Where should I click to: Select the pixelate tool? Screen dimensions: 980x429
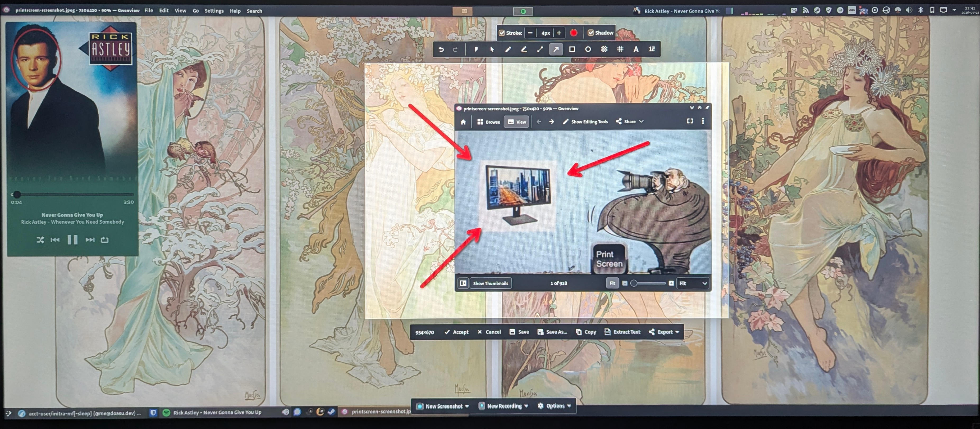[x=604, y=49]
